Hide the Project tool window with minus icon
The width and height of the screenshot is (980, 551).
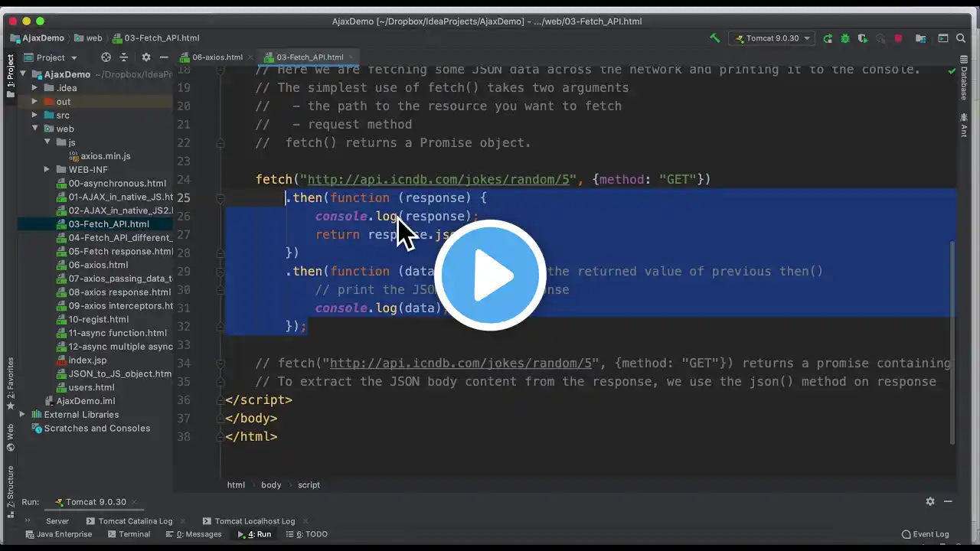[164, 57]
